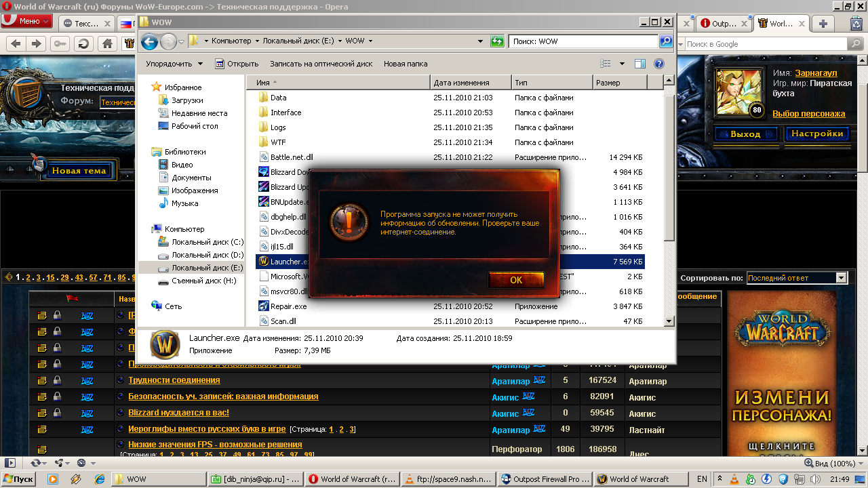
Task: Sort by Размер column header
Action: tap(620, 83)
